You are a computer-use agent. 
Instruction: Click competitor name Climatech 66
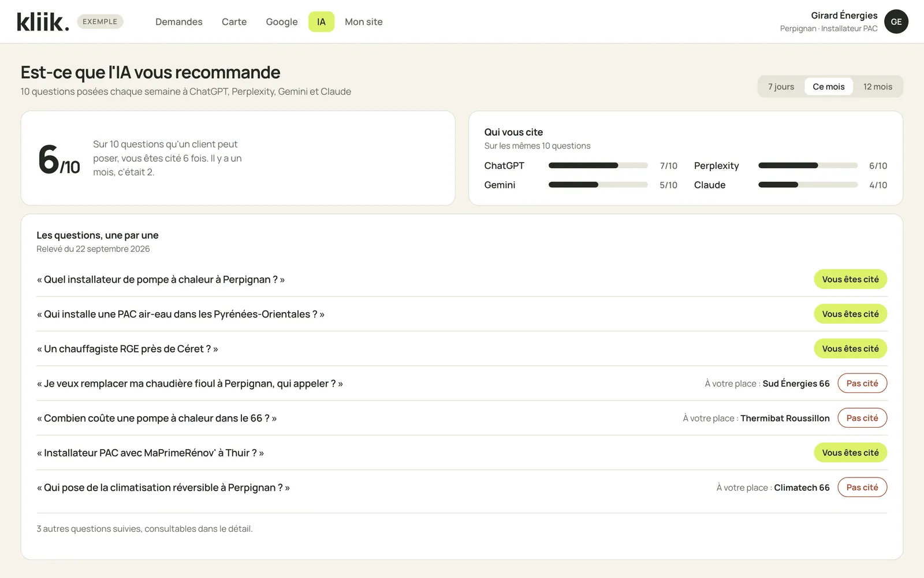tap(802, 488)
